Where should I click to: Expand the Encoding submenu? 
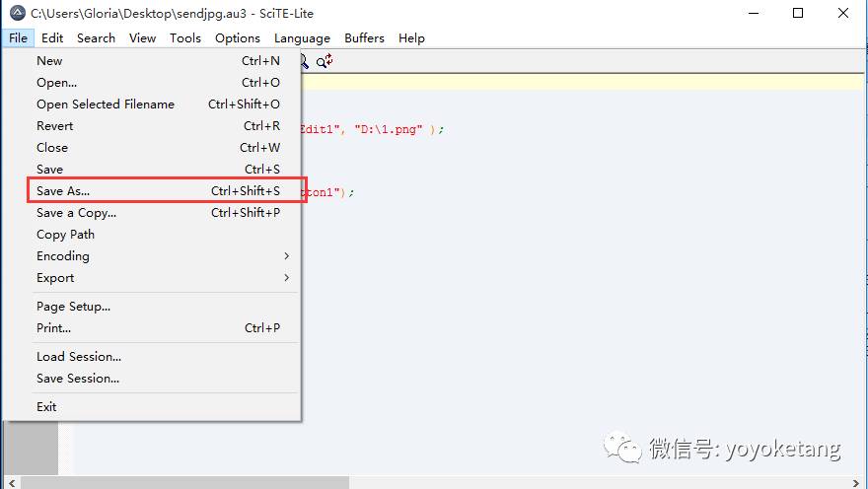pos(152,256)
